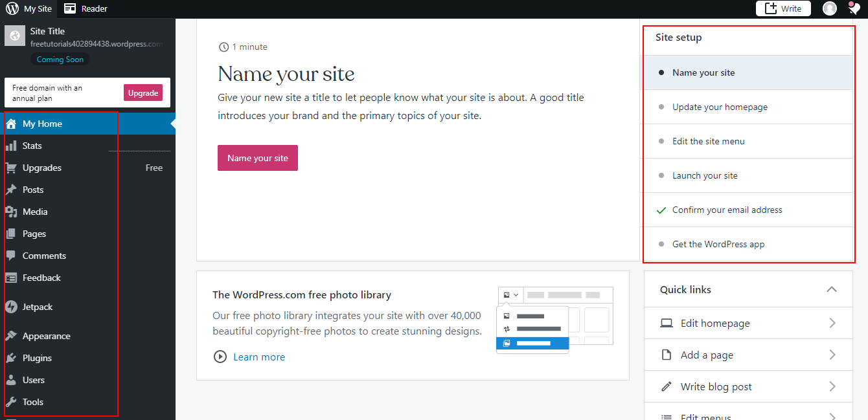868x420 pixels.
Task: Click the Write plus icon
Action: point(771,8)
